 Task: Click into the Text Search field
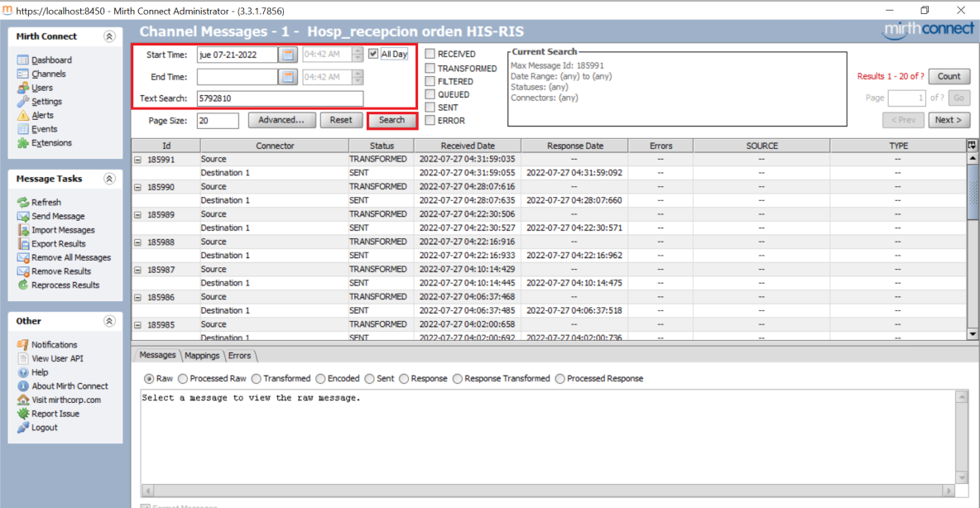tap(280, 98)
